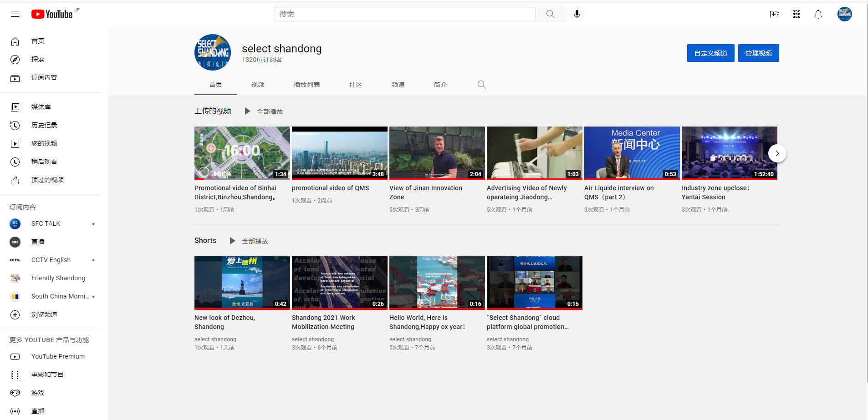
Task: Open the SFC TALK subscription
Action: [51, 223]
